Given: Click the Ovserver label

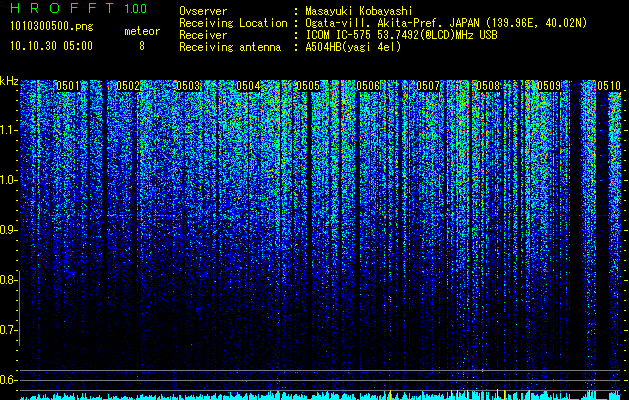Looking at the screenshot, I should [x=203, y=11].
